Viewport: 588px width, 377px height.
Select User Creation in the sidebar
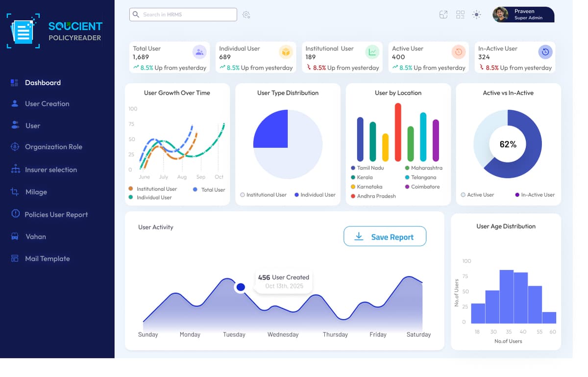tap(48, 103)
